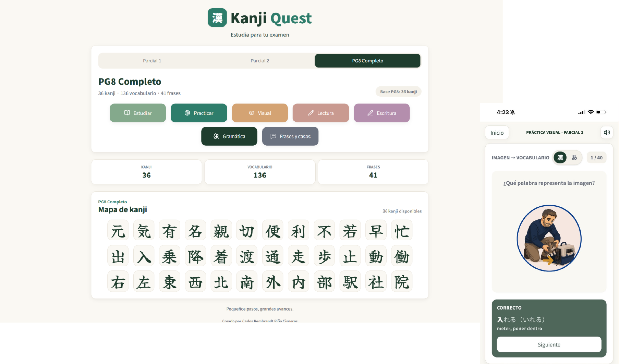Select the kanji 若 tile

click(350, 230)
